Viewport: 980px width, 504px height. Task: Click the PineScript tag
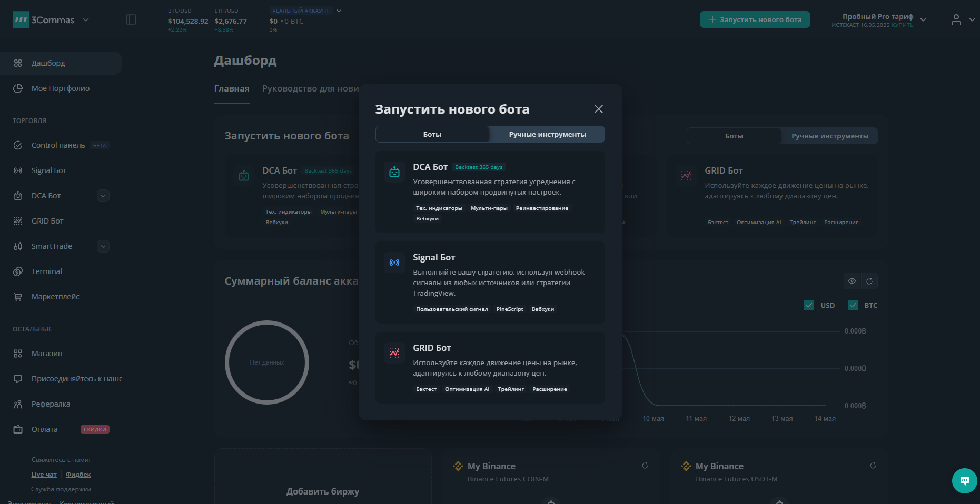510,309
